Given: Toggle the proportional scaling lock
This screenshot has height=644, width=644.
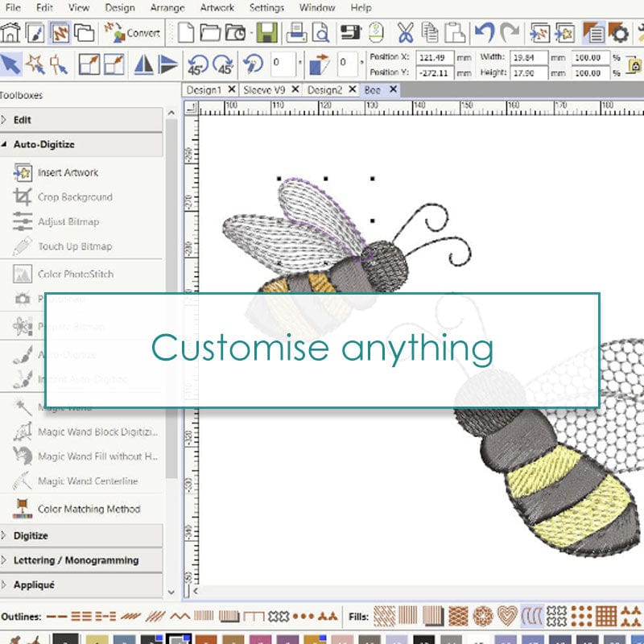Looking at the screenshot, I should click(x=637, y=64).
